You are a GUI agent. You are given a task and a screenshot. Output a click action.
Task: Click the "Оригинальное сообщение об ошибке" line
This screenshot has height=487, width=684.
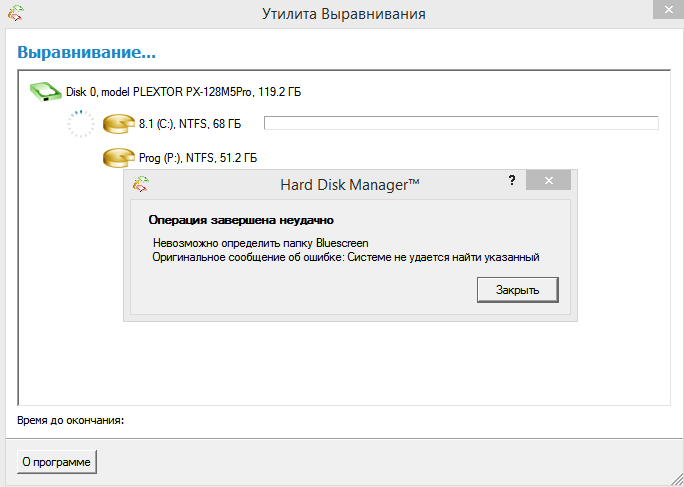(346, 257)
